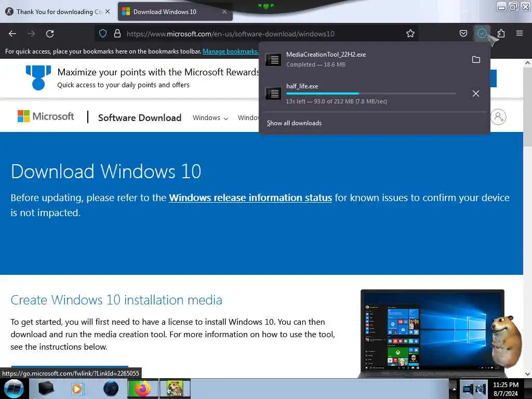Close the Thank You for downloading tab

[x=108, y=11]
